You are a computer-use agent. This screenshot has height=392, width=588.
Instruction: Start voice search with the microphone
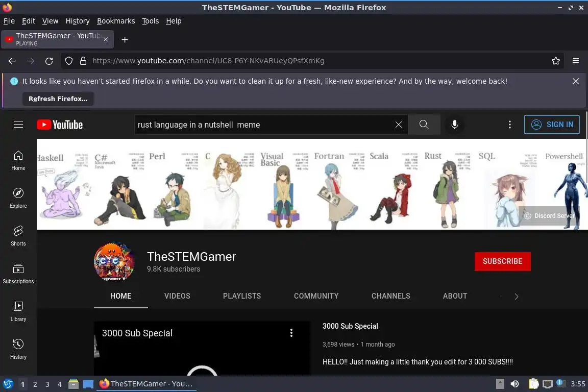pos(454,125)
